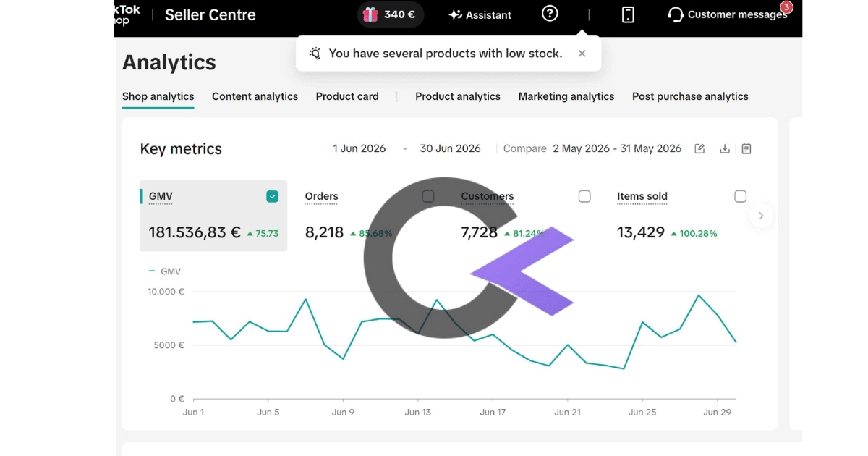This screenshot has width=868, height=456.
Task: Open the gift rewards 340 € badge
Action: [x=391, y=14]
